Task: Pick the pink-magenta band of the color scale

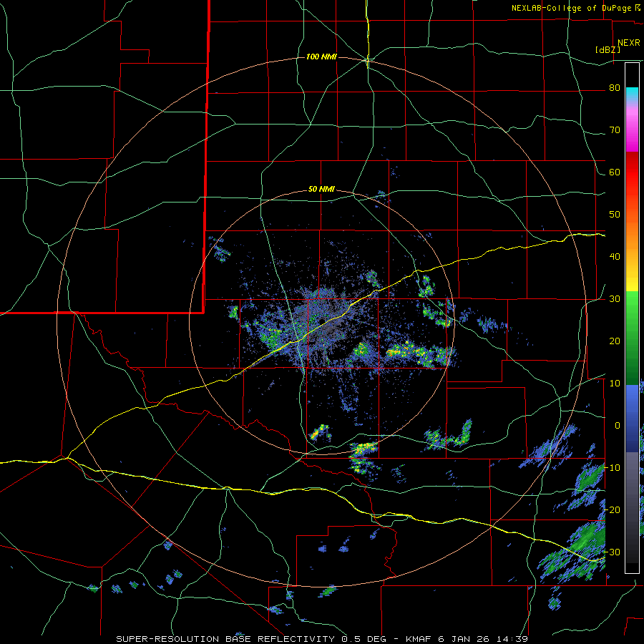Action: [633, 129]
